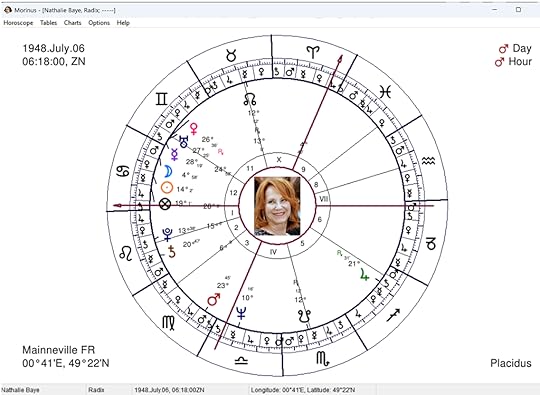Click the Morinus app icon in title bar
The height and width of the screenshot is (395, 540).
tap(8, 10)
